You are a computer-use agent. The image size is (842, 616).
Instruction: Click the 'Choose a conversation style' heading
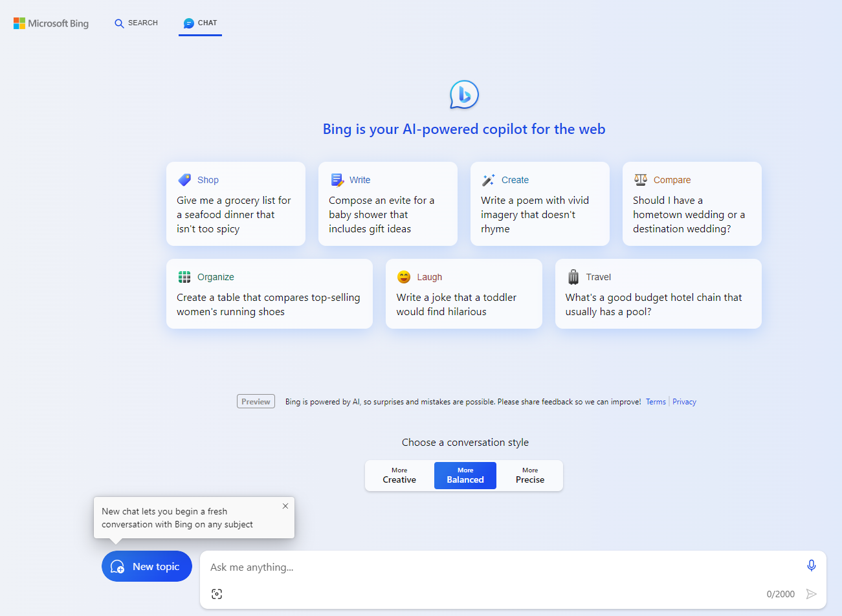pyautogui.click(x=465, y=443)
